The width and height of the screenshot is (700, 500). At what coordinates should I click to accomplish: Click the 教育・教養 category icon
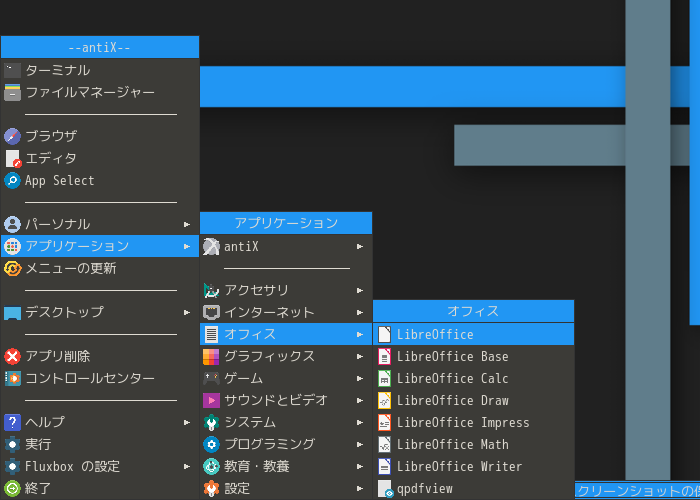pos(211,467)
